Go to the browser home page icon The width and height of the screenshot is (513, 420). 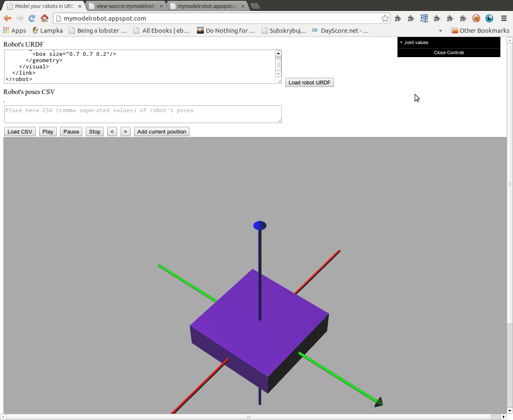pos(45,18)
